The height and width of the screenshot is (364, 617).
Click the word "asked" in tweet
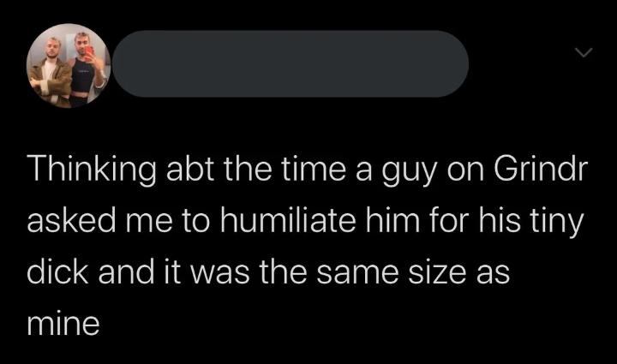tap(71, 220)
